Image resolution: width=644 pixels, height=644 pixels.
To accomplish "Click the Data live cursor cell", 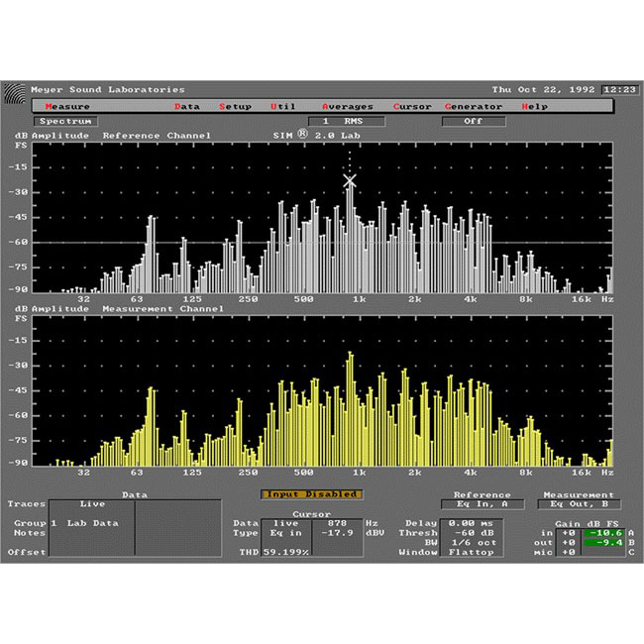I will point(286,523).
